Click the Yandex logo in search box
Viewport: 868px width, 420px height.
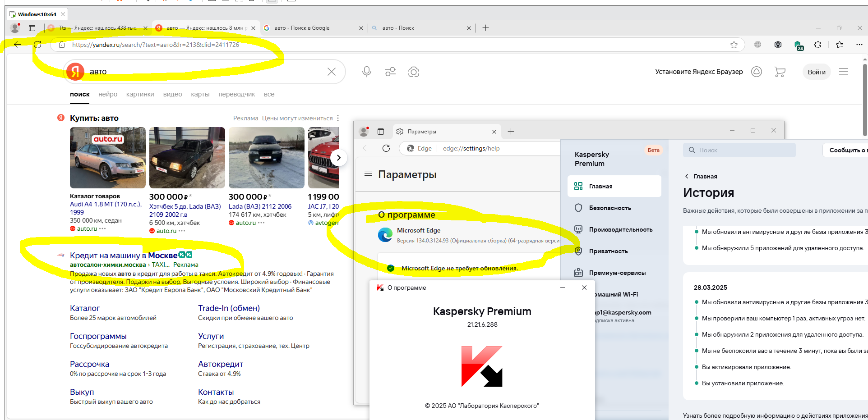[x=75, y=72]
